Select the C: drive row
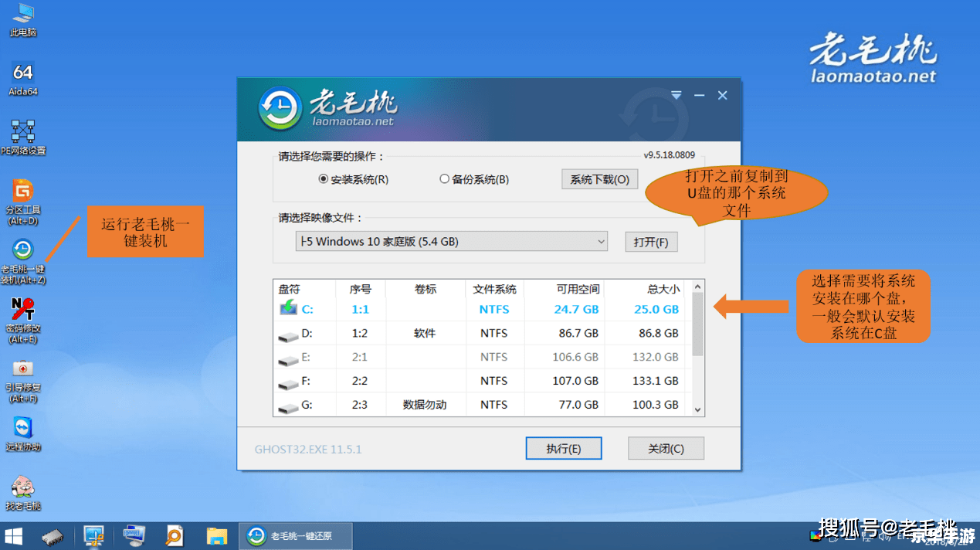Viewport: 980px width, 550px height. [x=482, y=309]
